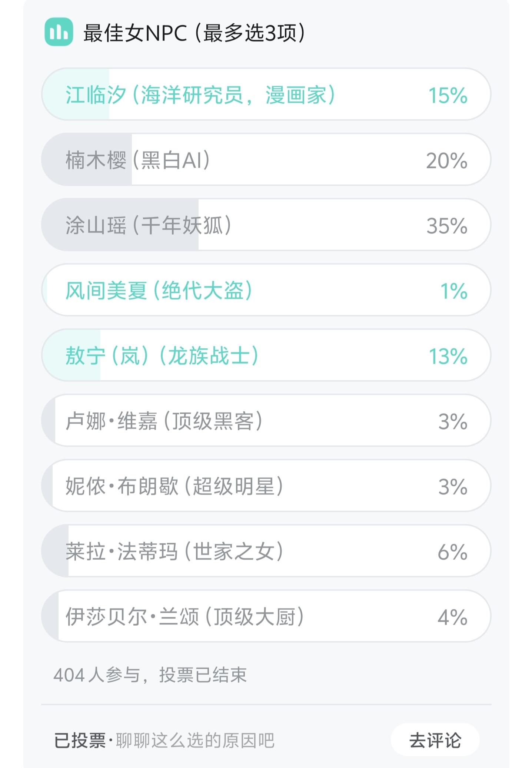Click the 20% result for 楠木樱

[x=447, y=160]
